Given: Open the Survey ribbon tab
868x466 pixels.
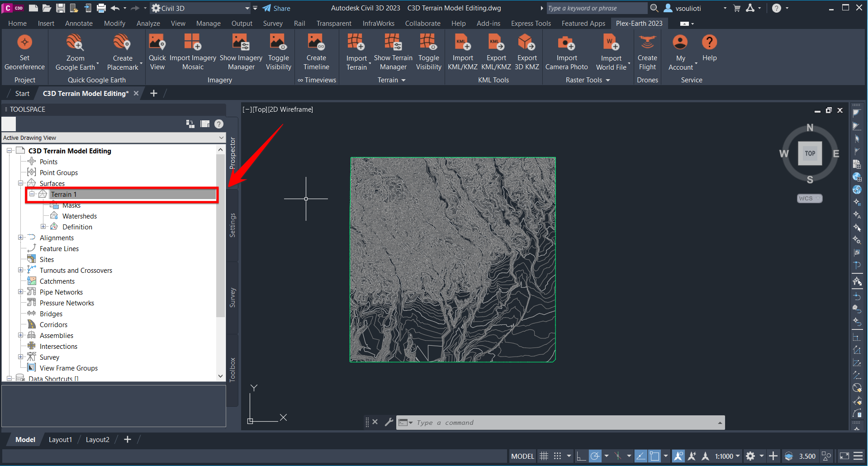Looking at the screenshot, I should pyautogui.click(x=273, y=24).
